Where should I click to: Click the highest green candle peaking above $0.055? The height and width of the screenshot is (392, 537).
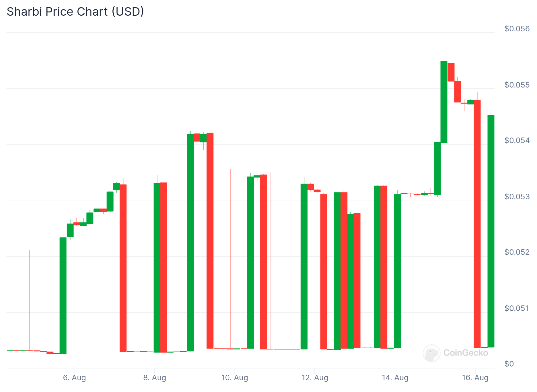444,102
